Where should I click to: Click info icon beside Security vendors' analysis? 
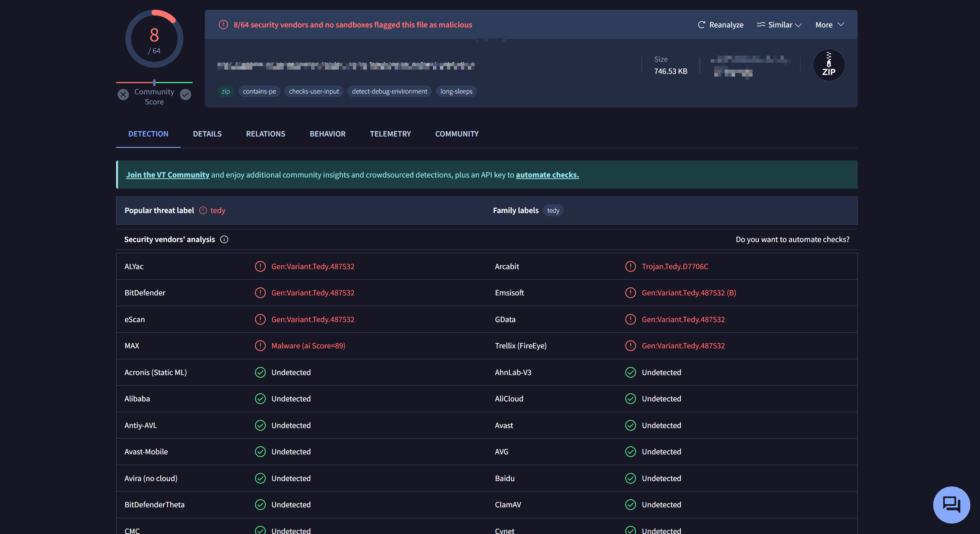pos(224,239)
